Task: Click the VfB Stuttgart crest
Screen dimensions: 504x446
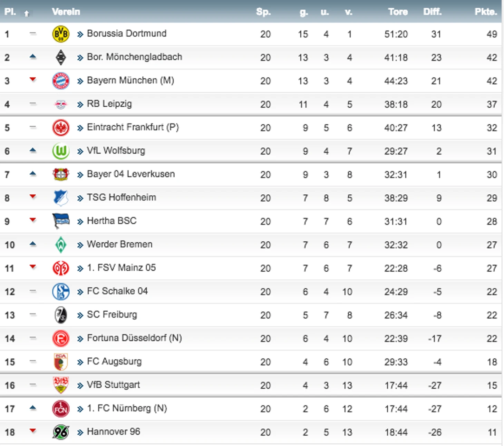Action: click(61, 385)
